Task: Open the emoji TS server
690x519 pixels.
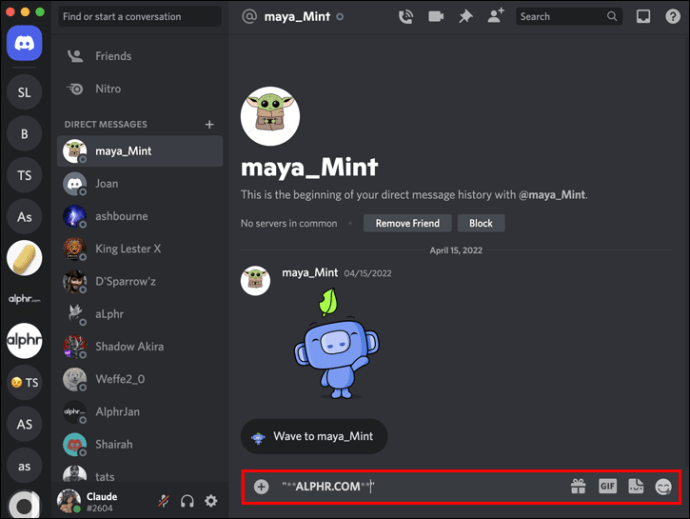Action: [24, 382]
